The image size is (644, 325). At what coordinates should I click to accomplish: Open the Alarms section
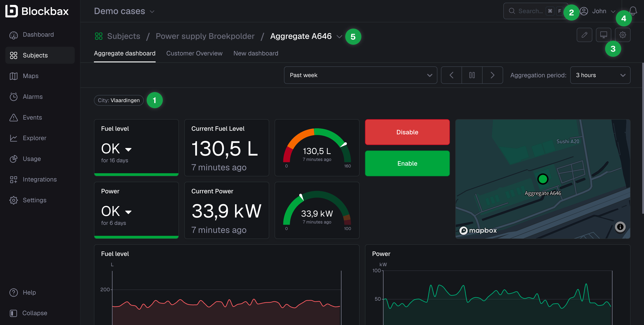click(40, 97)
